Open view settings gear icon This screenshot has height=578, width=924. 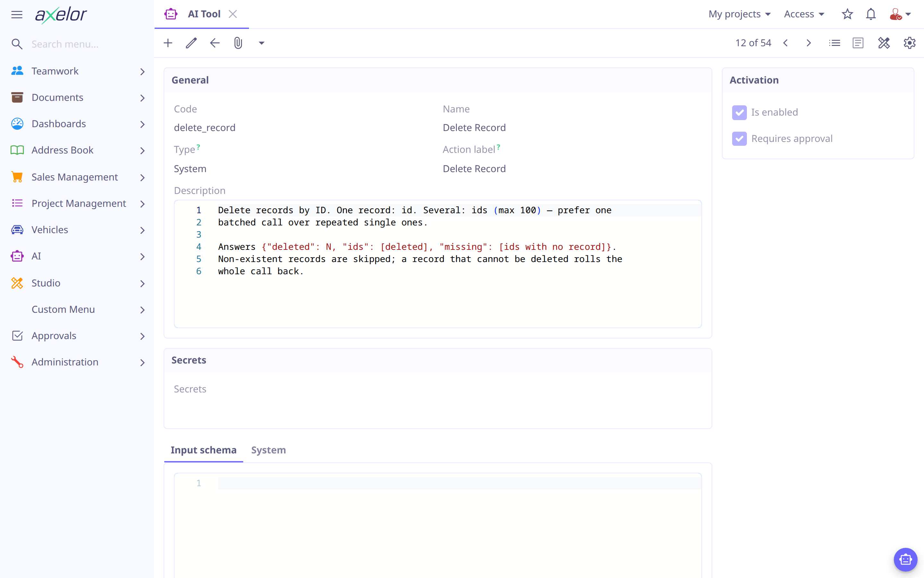coord(910,43)
